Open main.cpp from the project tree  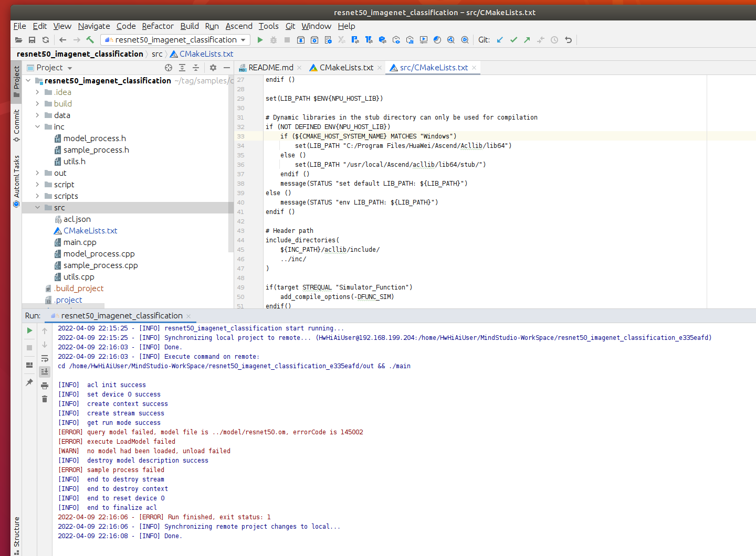pos(80,242)
